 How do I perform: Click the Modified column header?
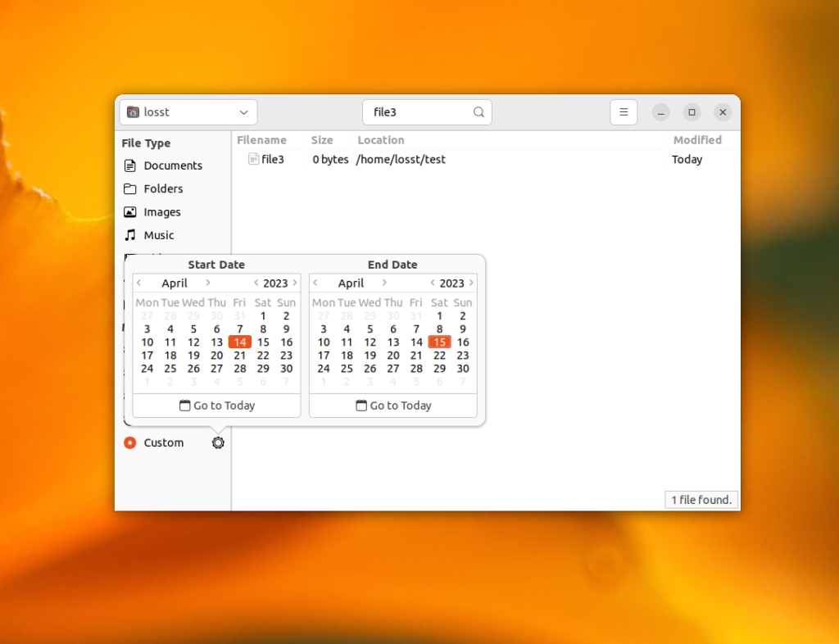[697, 140]
